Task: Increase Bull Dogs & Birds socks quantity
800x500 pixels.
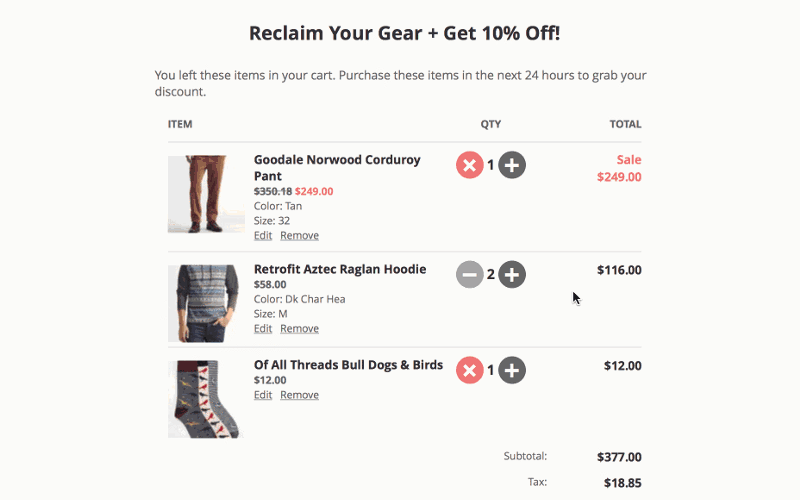Action: (x=512, y=370)
